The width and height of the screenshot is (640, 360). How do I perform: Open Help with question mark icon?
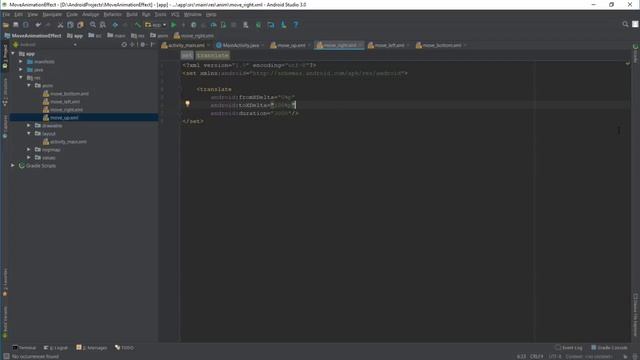tap(296, 25)
